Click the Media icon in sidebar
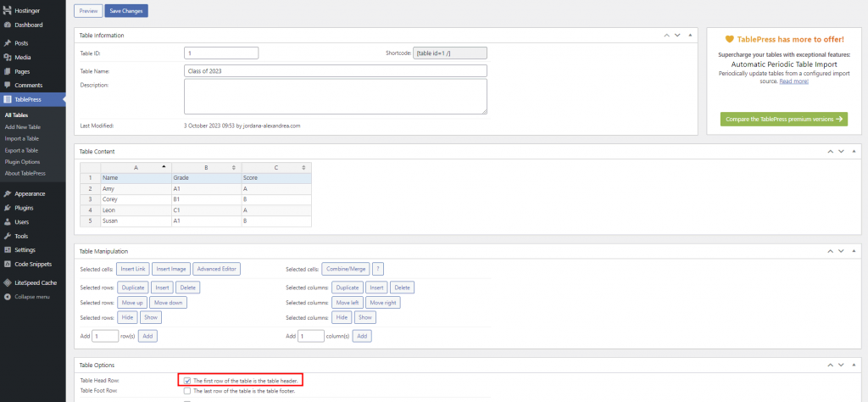 point(7,58)
